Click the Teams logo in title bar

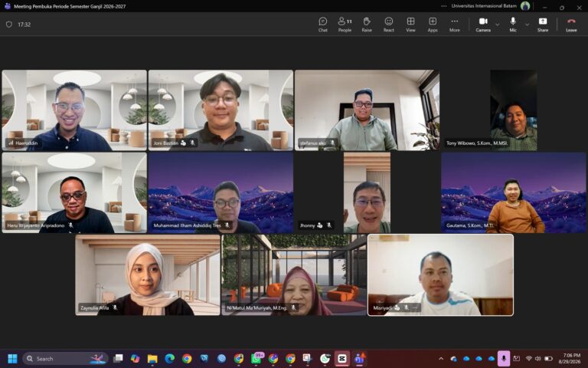tap(7, 6)
